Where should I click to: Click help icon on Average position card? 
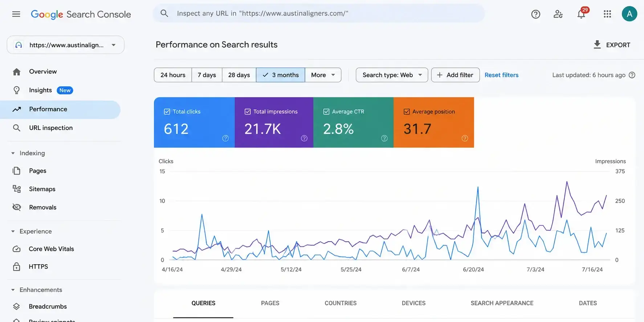(465, 138)
